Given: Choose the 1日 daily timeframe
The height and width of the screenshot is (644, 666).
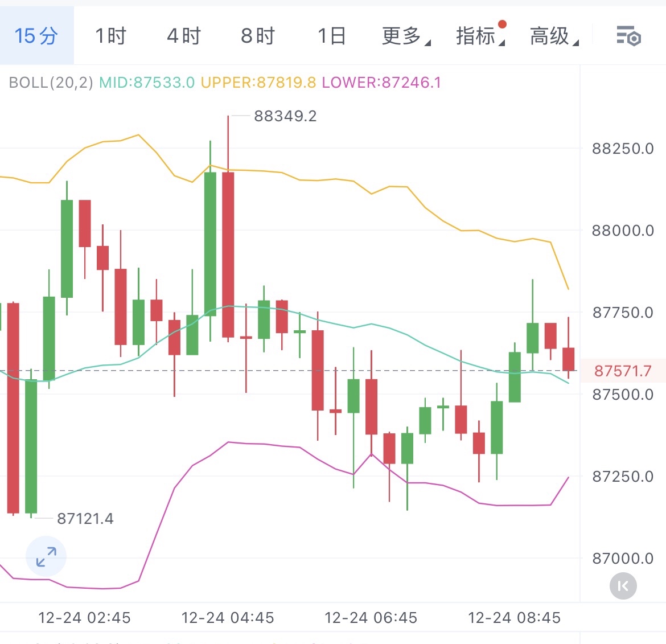Looking at the screenshot, I should pos(332,36).
